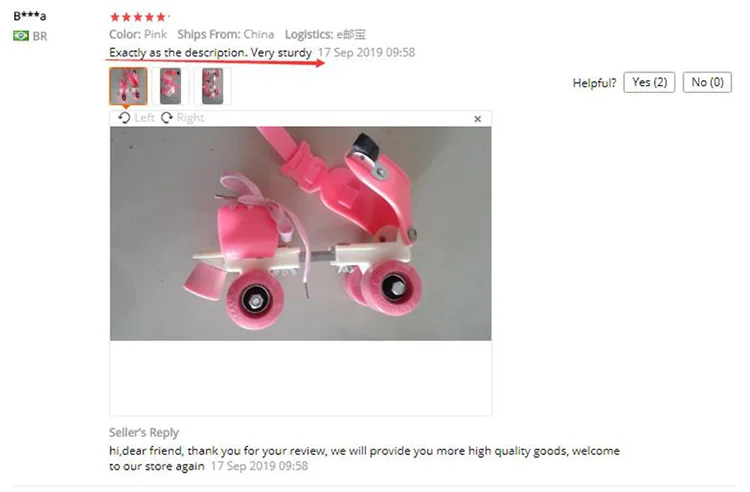Click the No (0) helpful button

click(x=707, y=82)
